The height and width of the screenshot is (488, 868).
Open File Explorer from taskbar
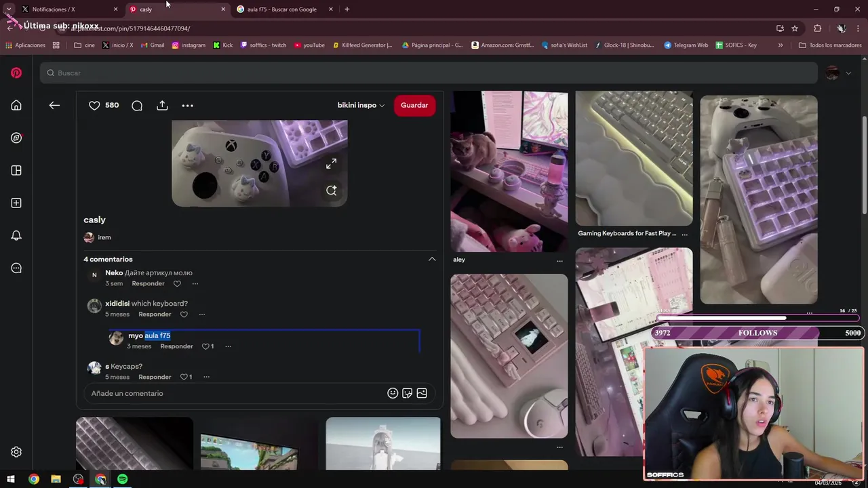tap(56, 479)
